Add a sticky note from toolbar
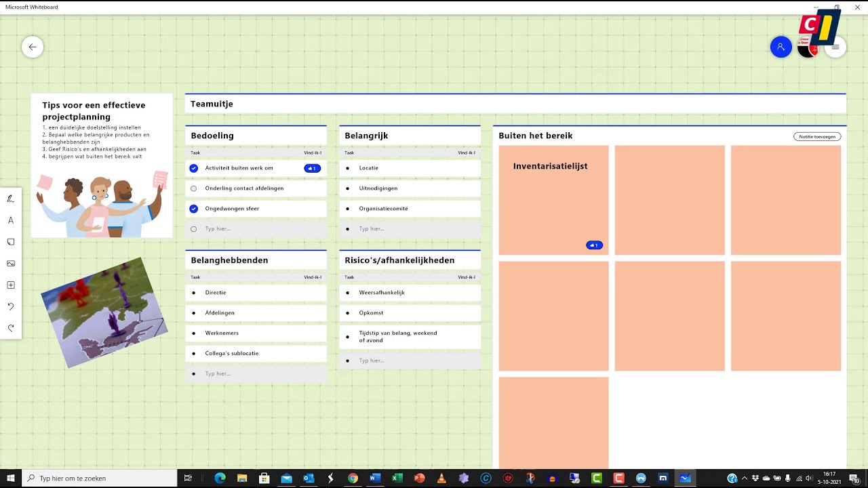Screen dimensions: 868x488 (11, 242)
